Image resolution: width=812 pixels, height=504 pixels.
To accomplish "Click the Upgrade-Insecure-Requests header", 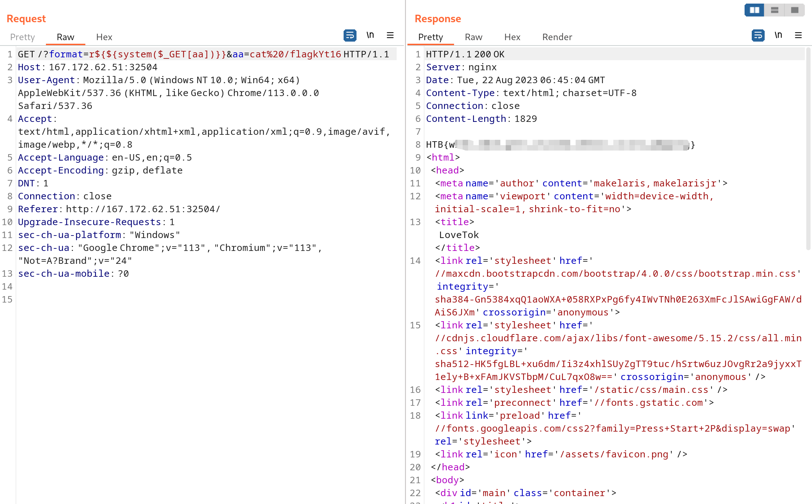I will (96, 222).
